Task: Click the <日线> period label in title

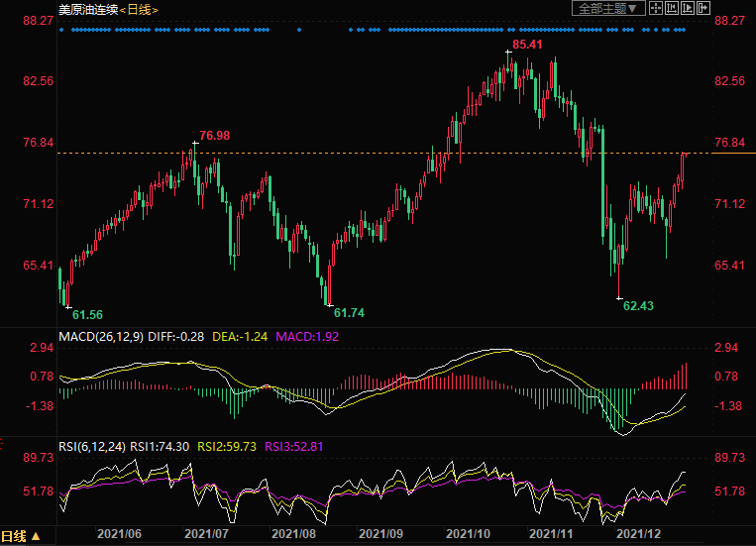Action: pos(138,9)
